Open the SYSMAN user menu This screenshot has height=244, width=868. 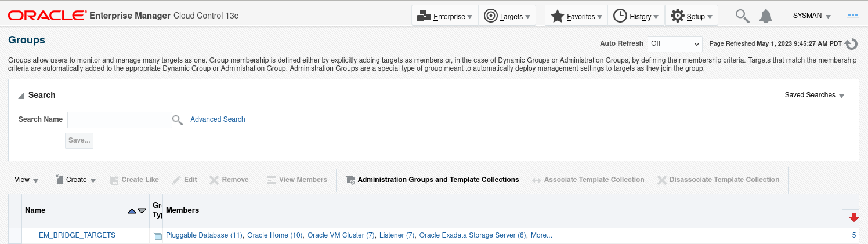(x=812, y=16)
